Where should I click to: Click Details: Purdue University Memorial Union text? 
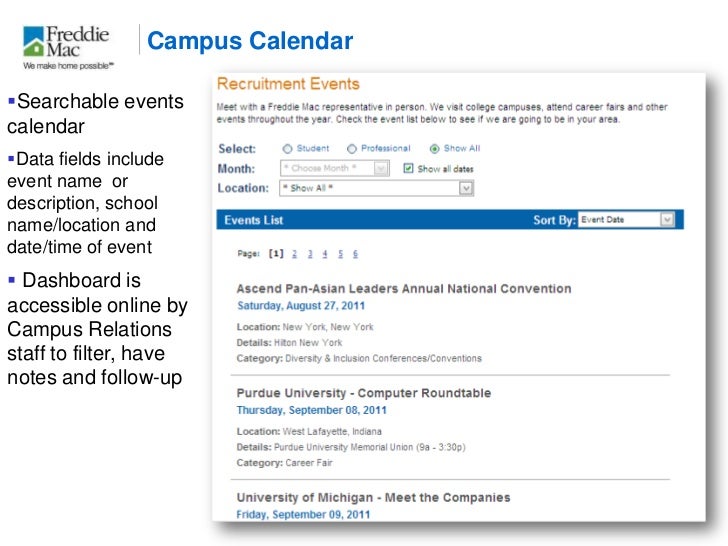(351, 447)
